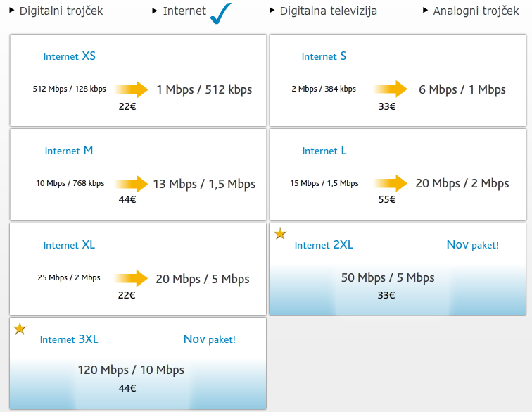Image resolution: width=532 pixels, height=412 pixels.
Task: Expand the Analogni trojček triangle
Action: (425, 11)
